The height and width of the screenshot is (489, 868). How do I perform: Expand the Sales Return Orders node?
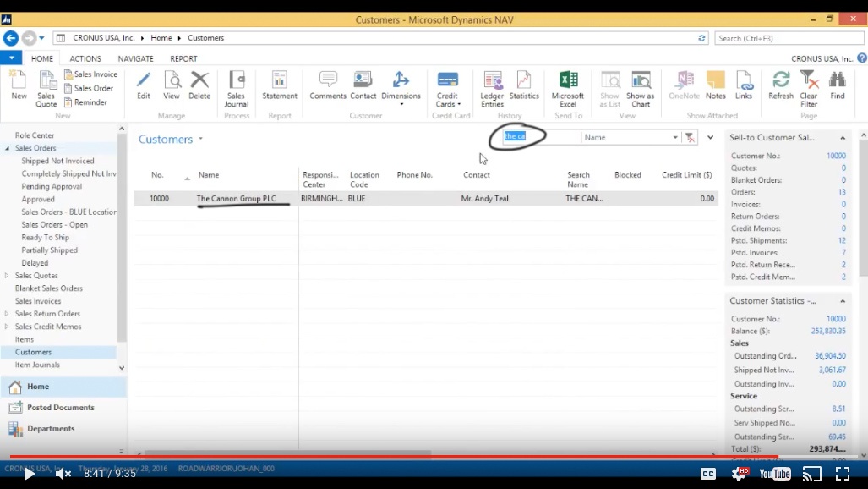click(x=7, y=314)
